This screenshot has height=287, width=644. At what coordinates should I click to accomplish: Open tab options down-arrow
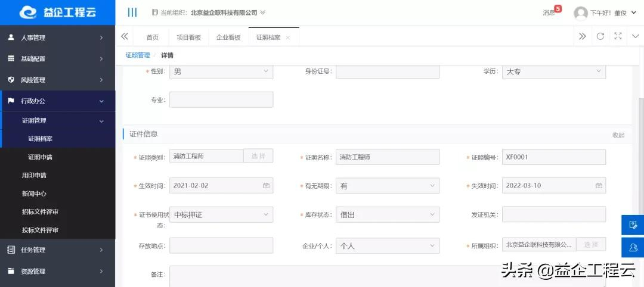pyautogui.click(x=636, y=36)
